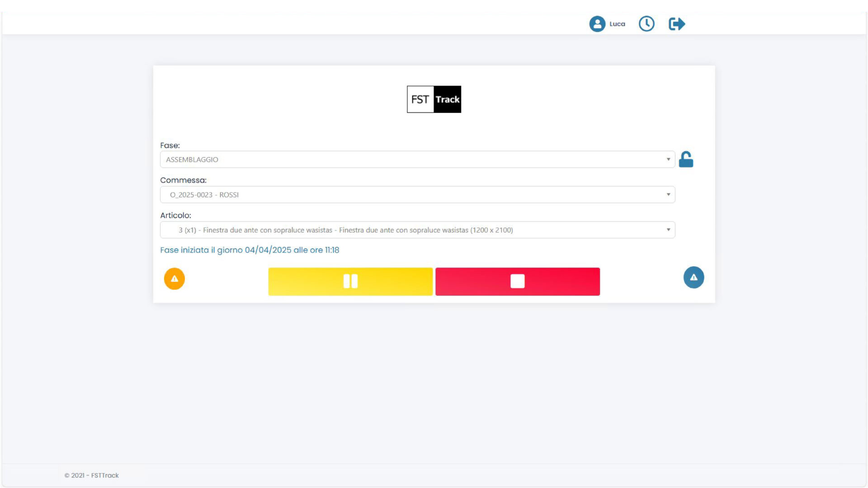Viewport: 868px width, 488px height.
Task: Click the white stop square symbol
Action: tap(517, 281)
